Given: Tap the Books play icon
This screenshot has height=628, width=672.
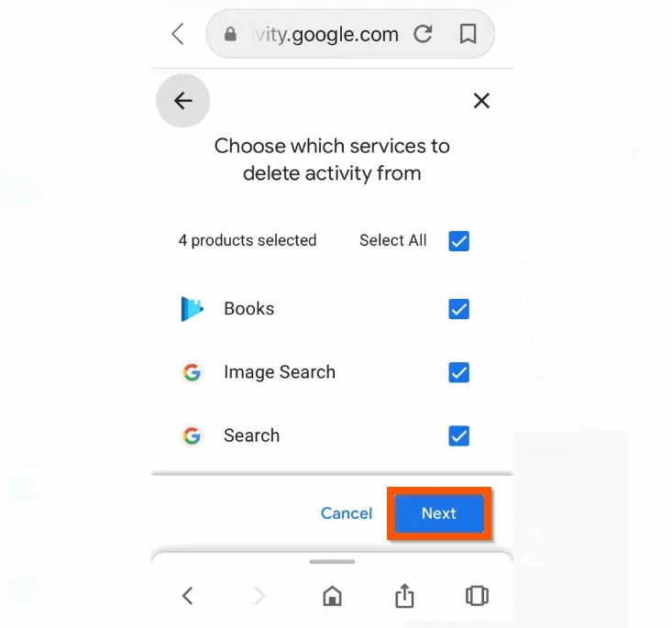Looking at the screenshot, I should tap(192, 309).
